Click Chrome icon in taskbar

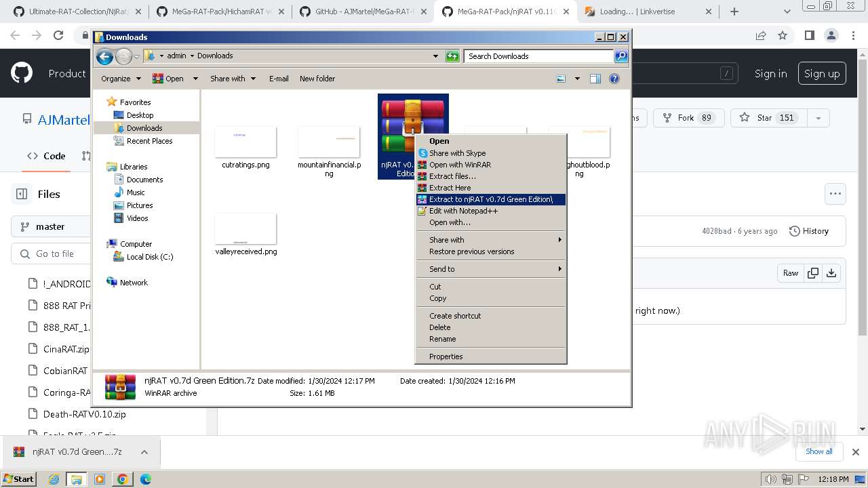[x=122, y=479]
